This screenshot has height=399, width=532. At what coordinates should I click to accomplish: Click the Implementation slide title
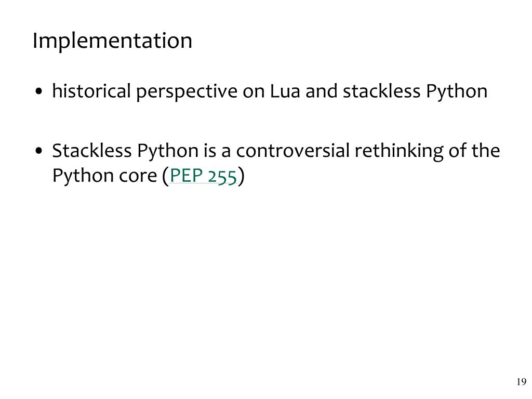tap(112, 41)
